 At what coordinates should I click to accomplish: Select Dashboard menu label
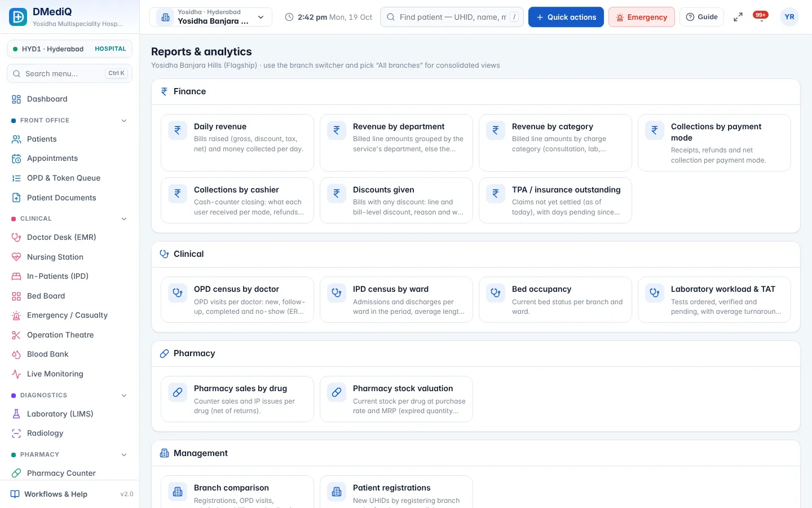tap(47, 99)
